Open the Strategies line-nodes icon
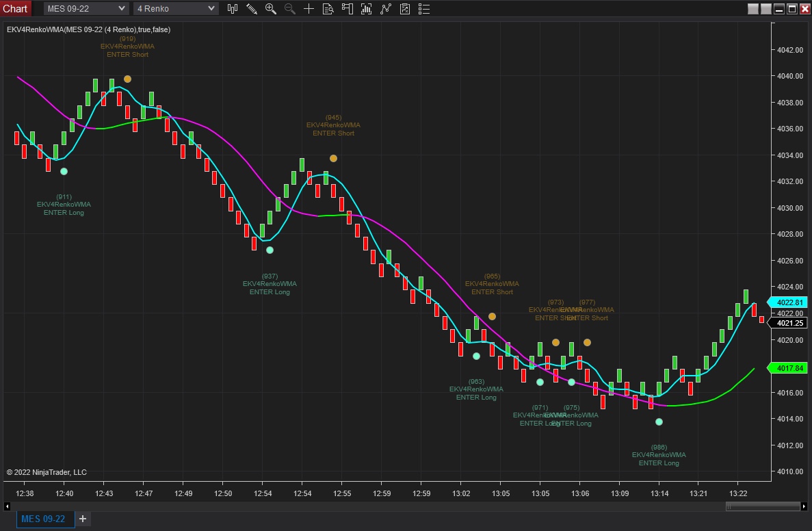 coord(386,9)
